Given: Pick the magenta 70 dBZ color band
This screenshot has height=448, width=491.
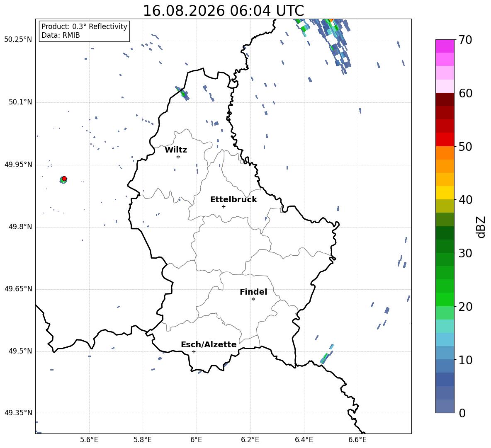Looking at the screenshot, I should pos(445,46).
